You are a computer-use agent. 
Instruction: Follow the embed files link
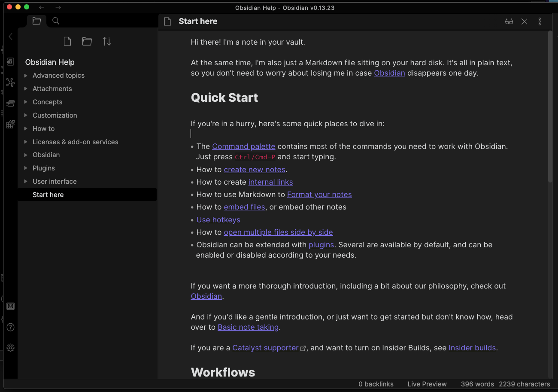point(244,207)
